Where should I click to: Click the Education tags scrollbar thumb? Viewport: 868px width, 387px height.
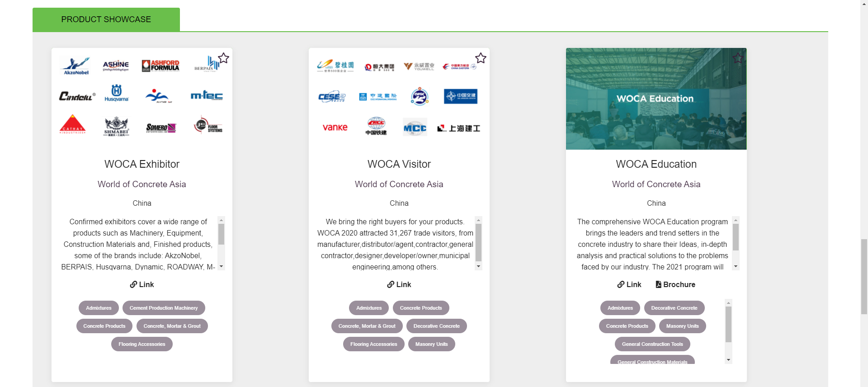[728, 324]
